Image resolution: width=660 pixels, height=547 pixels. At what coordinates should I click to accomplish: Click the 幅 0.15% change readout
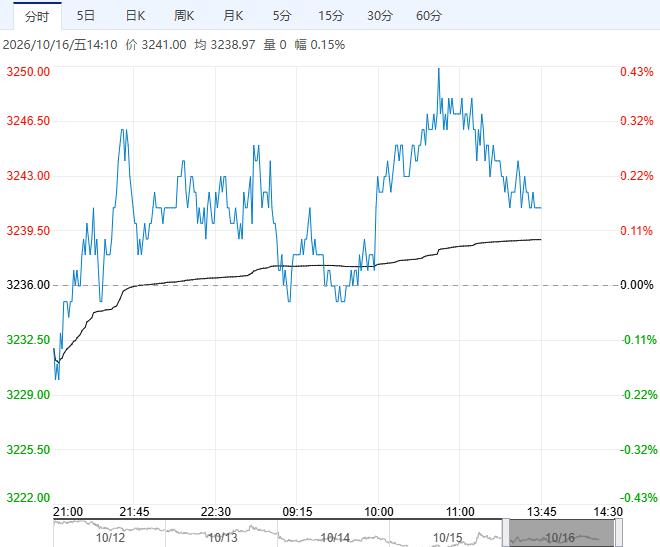(x=319, y=45)
